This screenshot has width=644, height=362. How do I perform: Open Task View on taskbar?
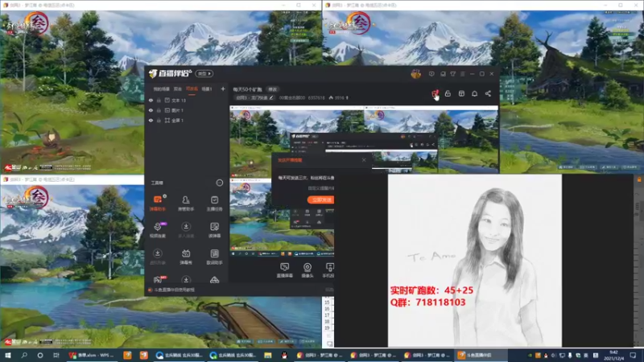click(x=56, y=355)
